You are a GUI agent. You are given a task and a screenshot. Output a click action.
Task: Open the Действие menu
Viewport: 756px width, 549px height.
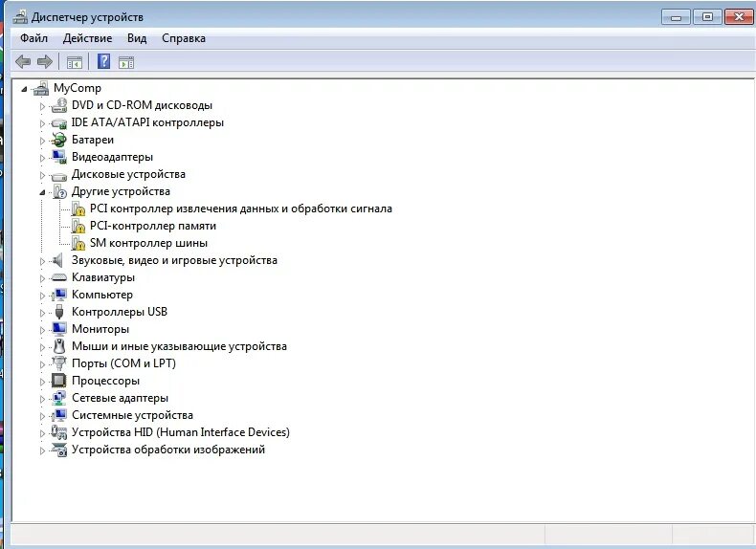[87, 38]
